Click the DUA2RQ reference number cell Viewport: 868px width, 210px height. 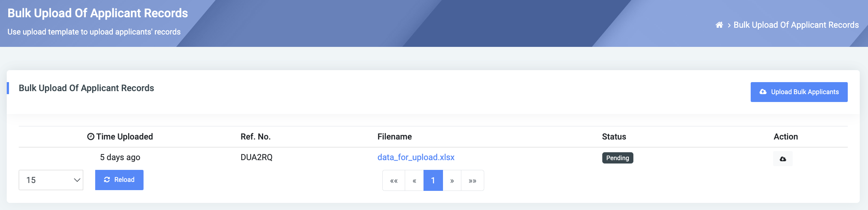[256, 157]
